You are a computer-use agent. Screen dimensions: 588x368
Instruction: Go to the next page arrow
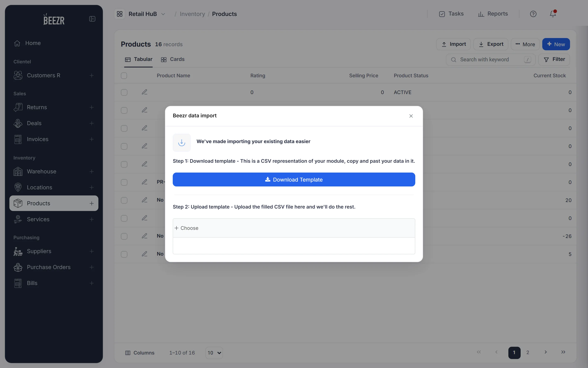(x=546, y=352)
